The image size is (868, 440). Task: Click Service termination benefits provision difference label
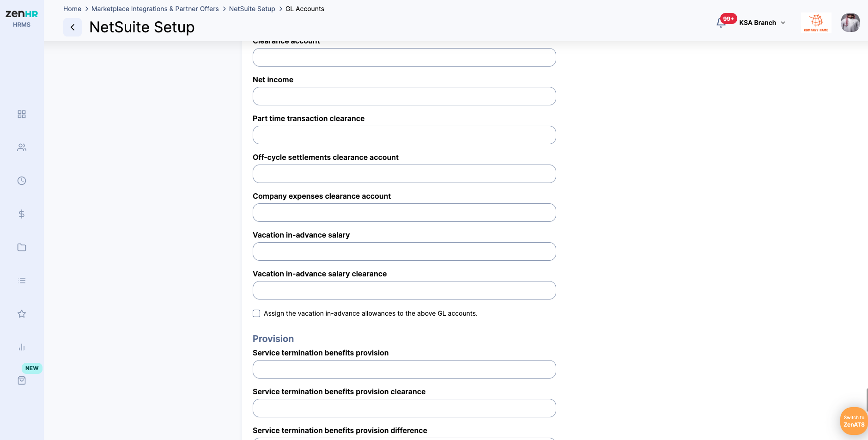click(x=340, y=430)
